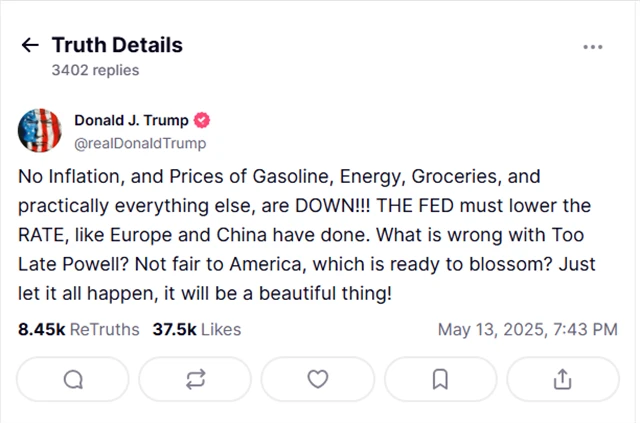Image resolution: width=640 pixels, height=423 pixels.
Task: Click the reply speech bubble icon
Action: [74, 379]
